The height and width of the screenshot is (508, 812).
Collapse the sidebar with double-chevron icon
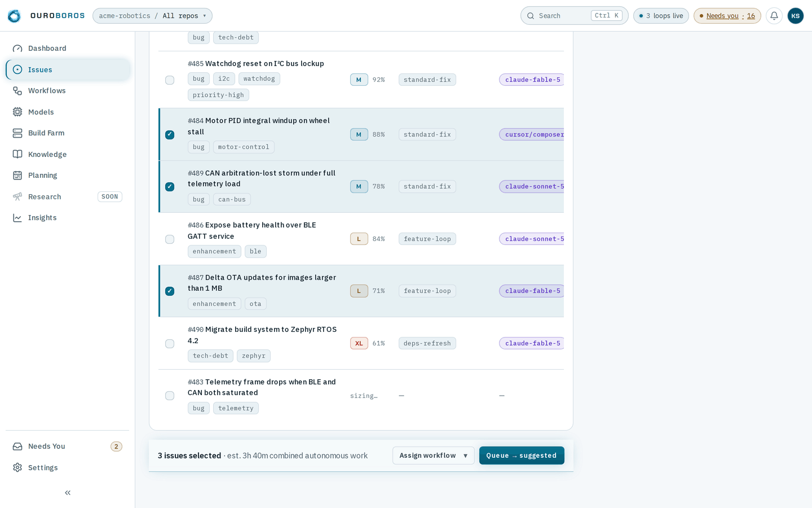tap(68, 493)
